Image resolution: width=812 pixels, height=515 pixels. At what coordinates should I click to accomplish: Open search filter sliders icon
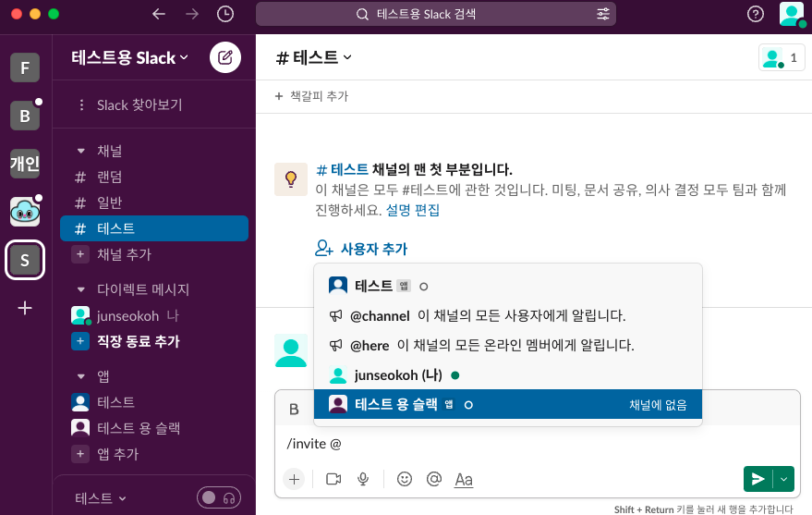[x=603, y=14]
